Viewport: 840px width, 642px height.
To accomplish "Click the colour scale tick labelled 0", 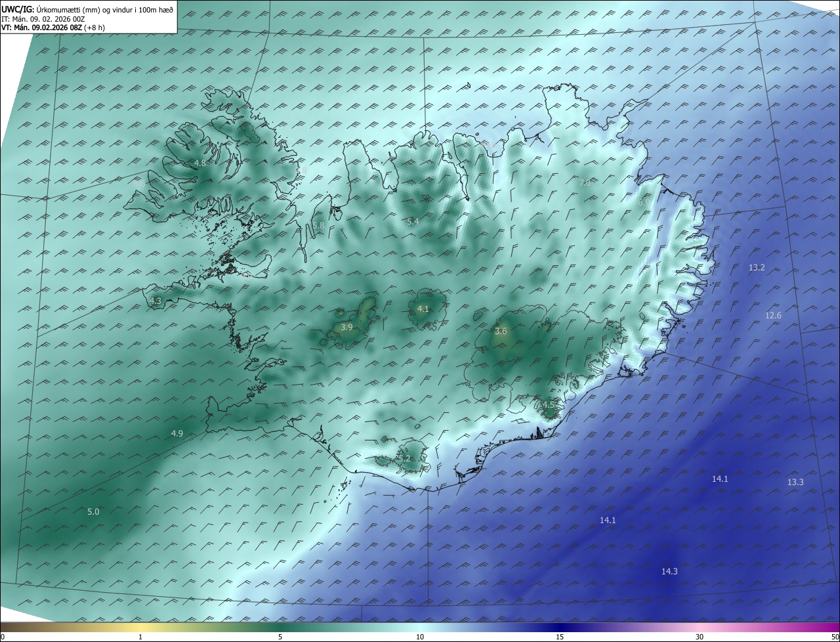I will click(2, 637).
